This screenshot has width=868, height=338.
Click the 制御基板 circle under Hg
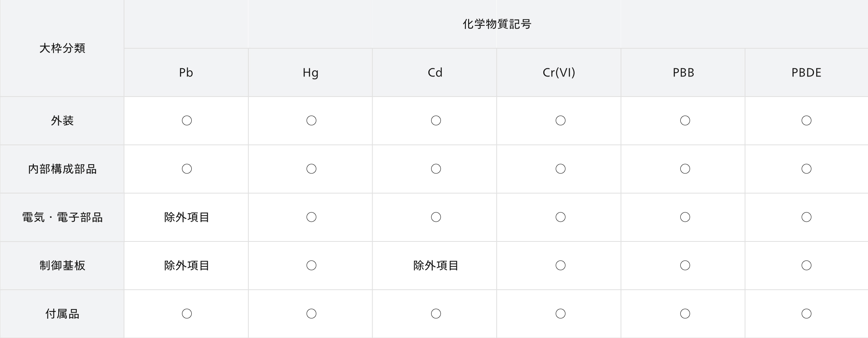point(311,266)
